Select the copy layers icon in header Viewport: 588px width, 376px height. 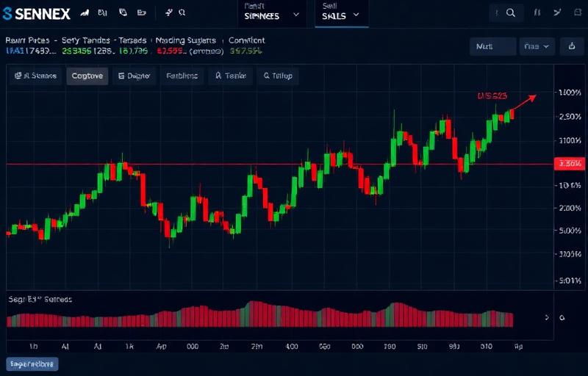(x=123, y=12)
